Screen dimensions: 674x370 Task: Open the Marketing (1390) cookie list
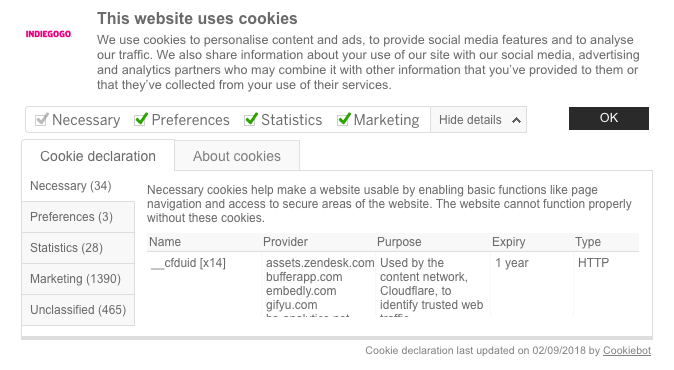pos(78,279)
